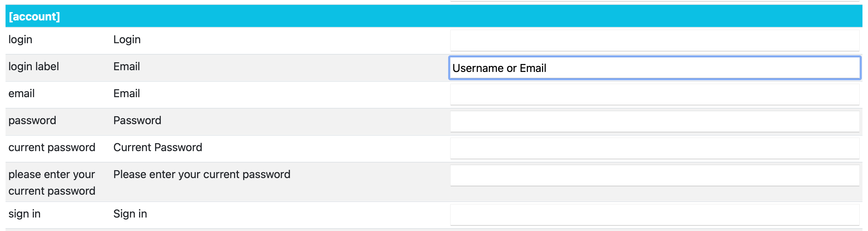This screenshot has width=868, height=231.
Task: Select the [account] section header
Action: tap(35, 16)
